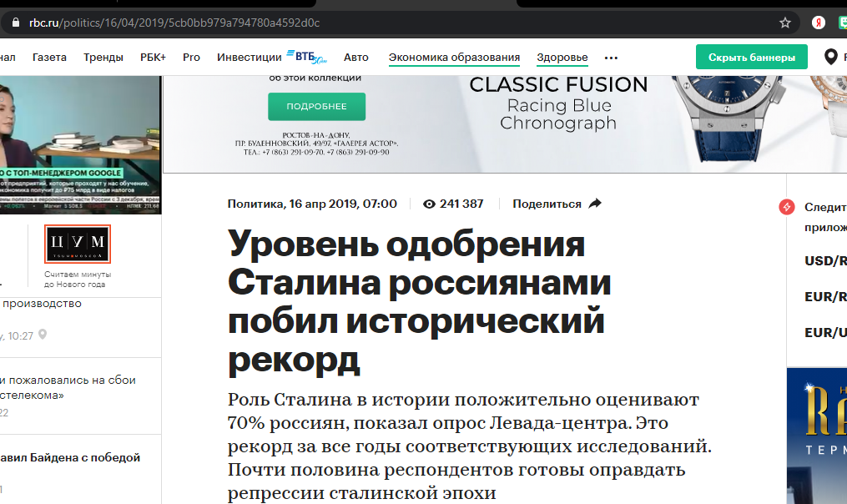Screen dimensions: 847x504
Task: Open the video thumbnail with Google top manager
Action: click(x=80, y=144)
